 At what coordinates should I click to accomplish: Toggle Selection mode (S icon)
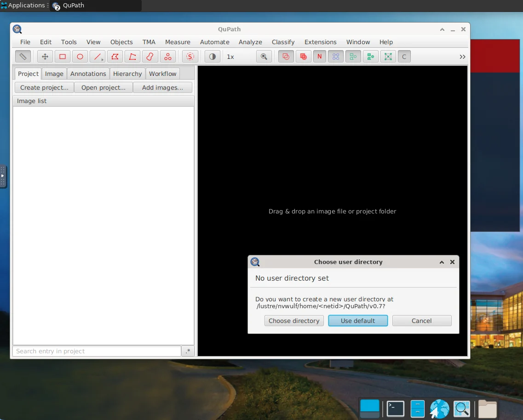tap(190, 57)
